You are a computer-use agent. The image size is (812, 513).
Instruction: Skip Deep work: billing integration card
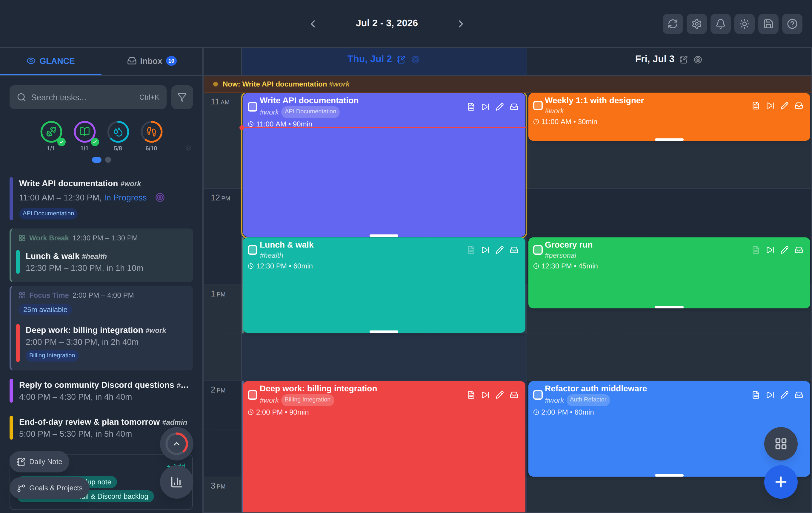pyautogui.click(x=486, y=395)
